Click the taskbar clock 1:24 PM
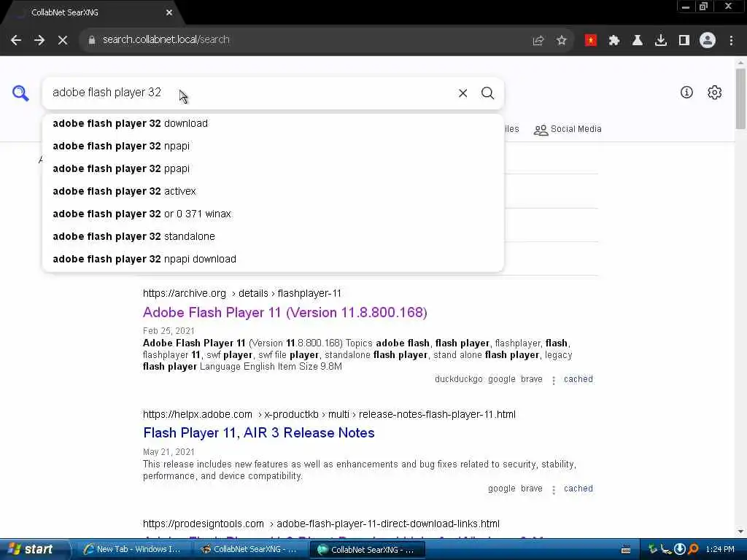Image resolution: width=747 pixels, height=560 pixels. click(720, 550)
